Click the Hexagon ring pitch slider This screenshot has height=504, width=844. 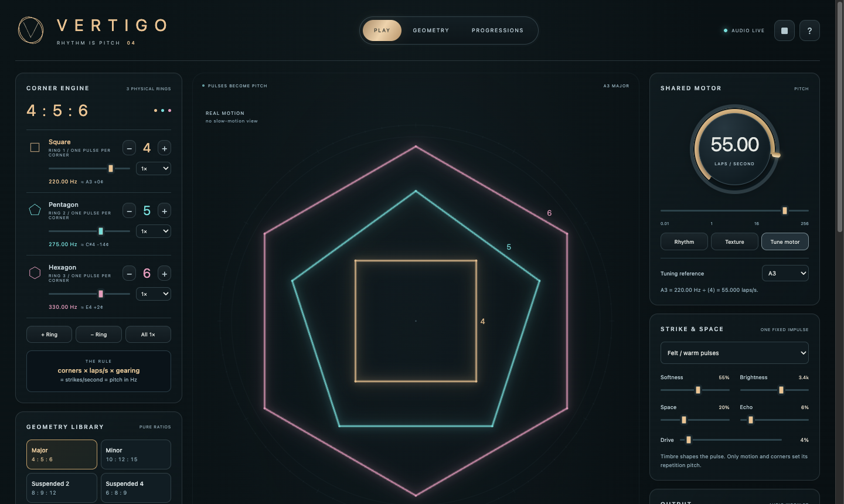pos(89,294)
